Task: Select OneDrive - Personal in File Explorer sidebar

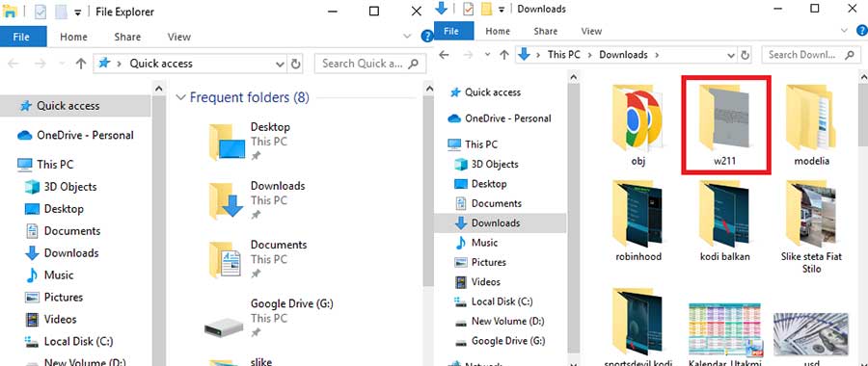Action: coord(75,135)
